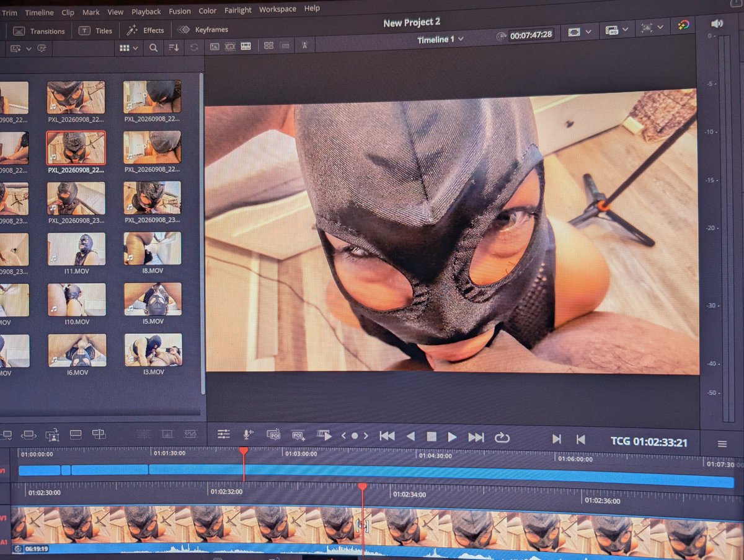
Task: Open the timeline options hamburger menu
Action: (722, 444)
